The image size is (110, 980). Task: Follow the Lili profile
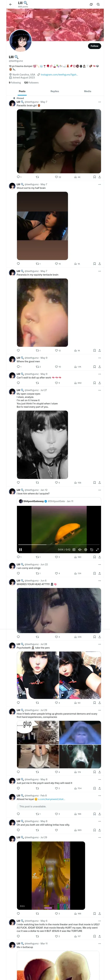pos(94,46)
